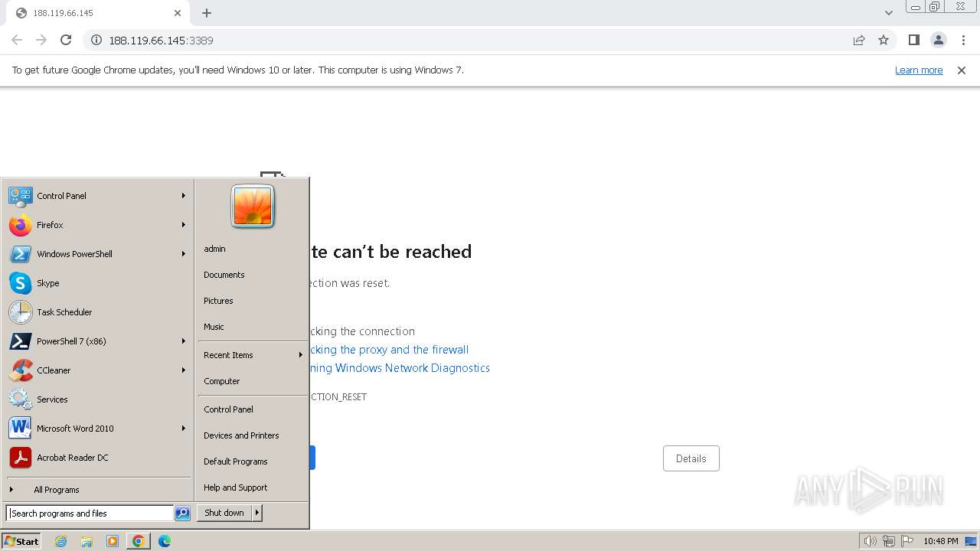Expand Control Panel submenu arrow
Viewport: 980px width, 551px height.
(184, 196)
